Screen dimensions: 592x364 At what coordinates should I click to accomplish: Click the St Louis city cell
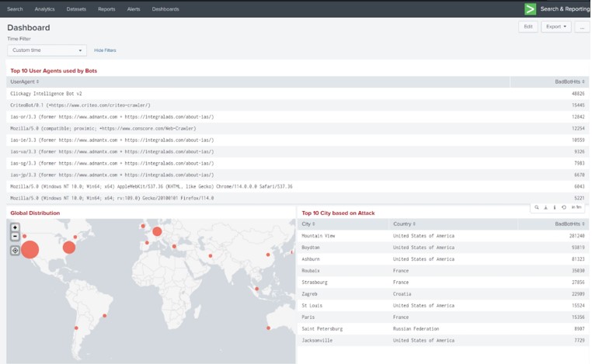(312, 306)
